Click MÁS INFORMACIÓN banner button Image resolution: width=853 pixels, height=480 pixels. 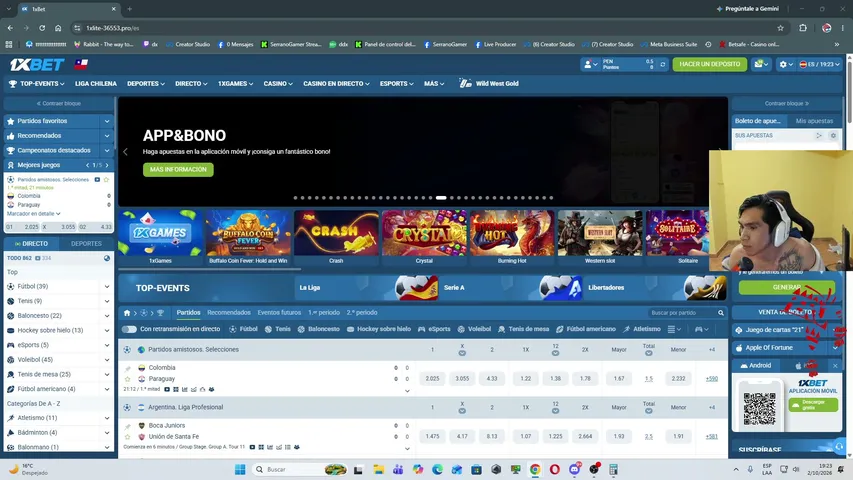(178, 170)
